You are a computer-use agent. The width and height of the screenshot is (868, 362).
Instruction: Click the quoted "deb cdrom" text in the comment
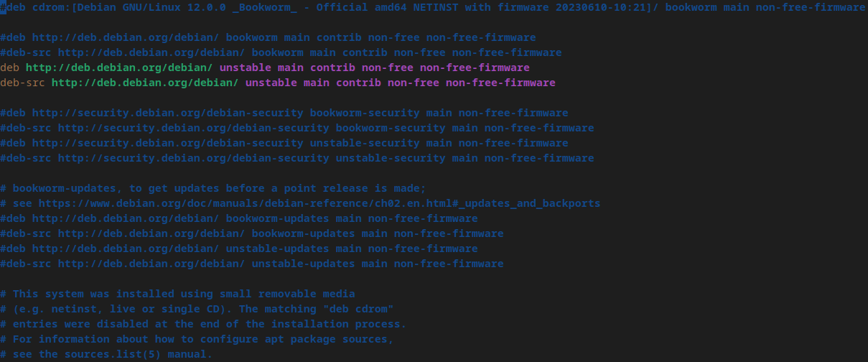[358, 309]
